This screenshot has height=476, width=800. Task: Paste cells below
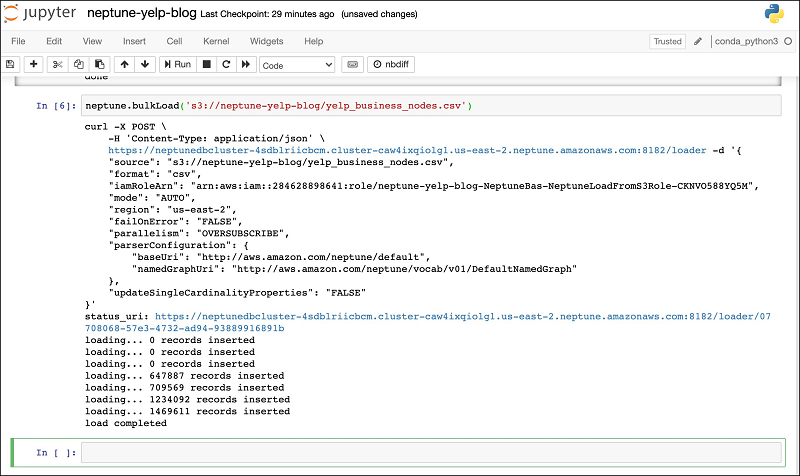pyautogui.click(x=99, y=64)
